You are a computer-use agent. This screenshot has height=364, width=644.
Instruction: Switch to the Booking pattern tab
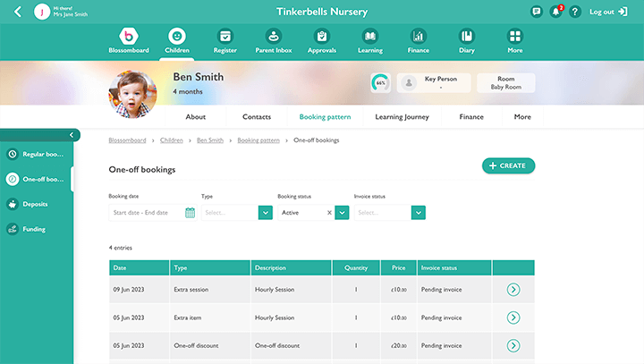[x=325, y=116]
